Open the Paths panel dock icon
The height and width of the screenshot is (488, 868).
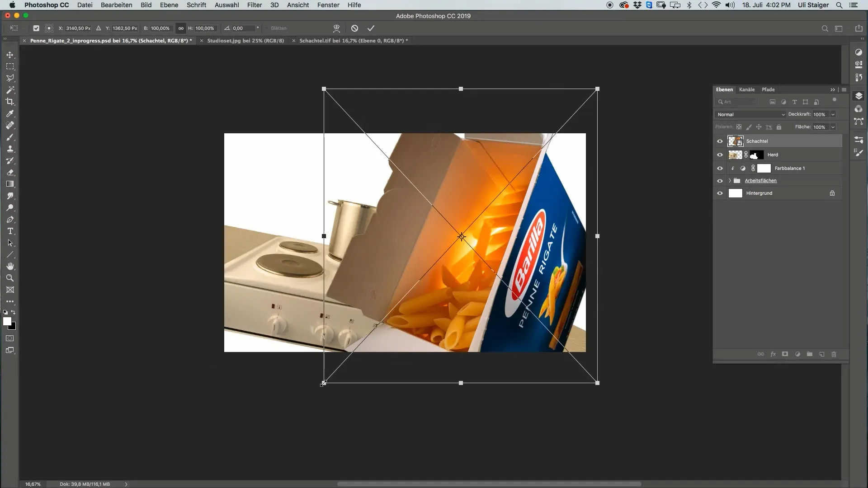859,122
